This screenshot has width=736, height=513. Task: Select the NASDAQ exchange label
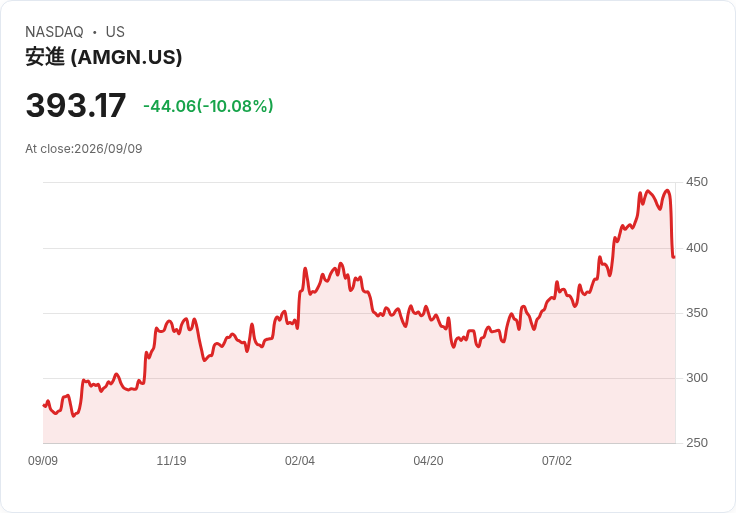[54, 32]
